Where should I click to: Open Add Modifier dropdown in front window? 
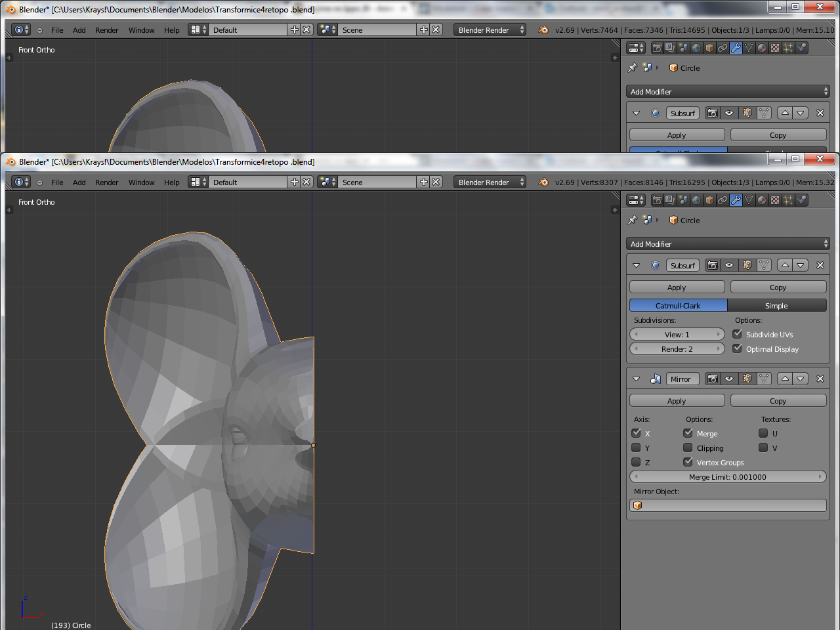pyautogui.click(x=728, y=244)
